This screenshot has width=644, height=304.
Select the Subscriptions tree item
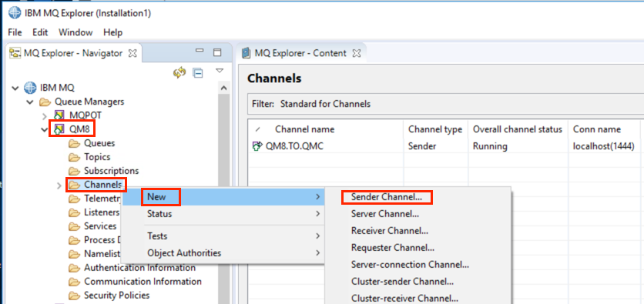[x=111, y=171]
